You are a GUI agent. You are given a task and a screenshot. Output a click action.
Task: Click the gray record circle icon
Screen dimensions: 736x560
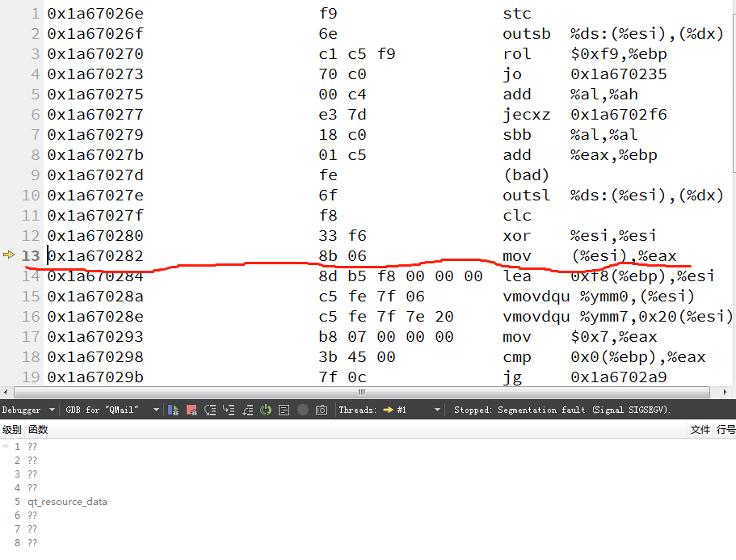(x=303, y=411)
